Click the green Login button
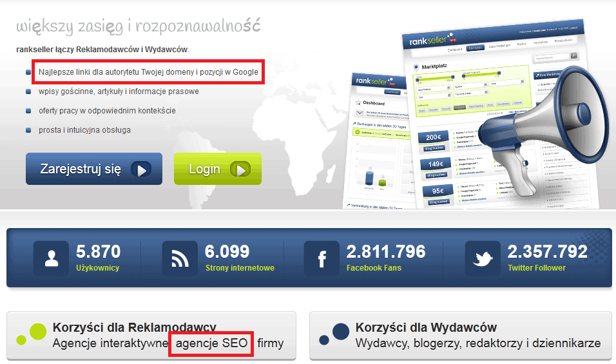The image size is (616, 364). 218,169
